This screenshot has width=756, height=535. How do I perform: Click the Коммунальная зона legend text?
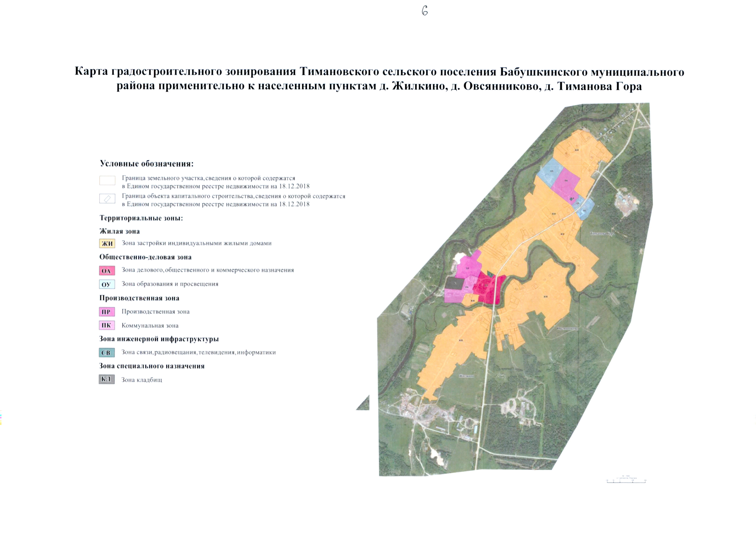pos(150,325)
